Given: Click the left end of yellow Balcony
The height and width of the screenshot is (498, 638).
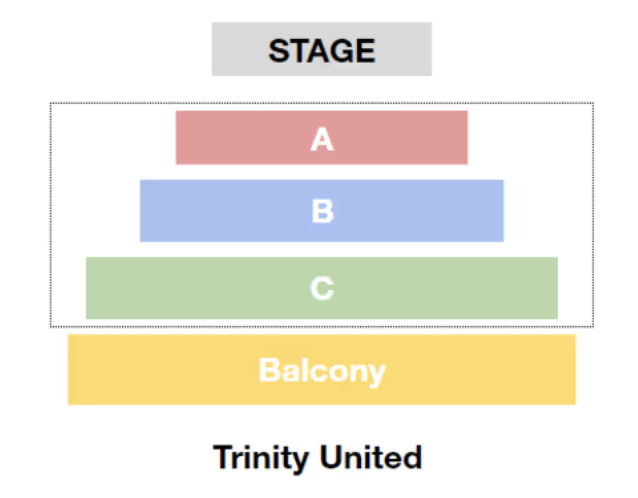Looking at the screenshot, I should tap(80, 369).
